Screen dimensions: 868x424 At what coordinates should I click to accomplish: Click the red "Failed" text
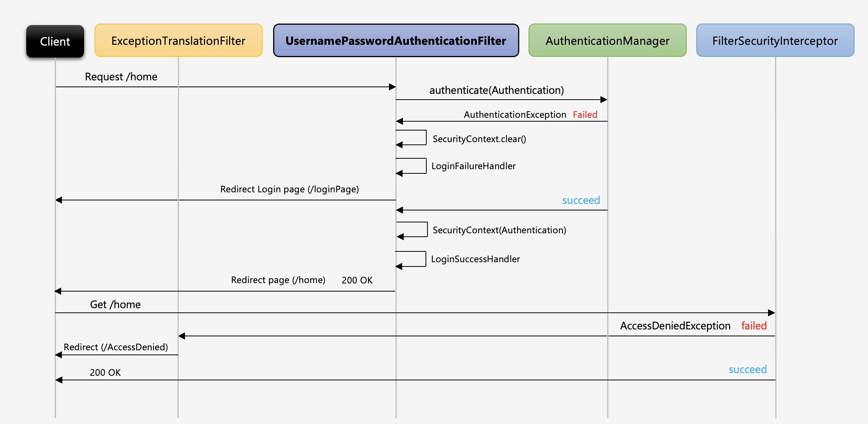click(x=585, y=115)
